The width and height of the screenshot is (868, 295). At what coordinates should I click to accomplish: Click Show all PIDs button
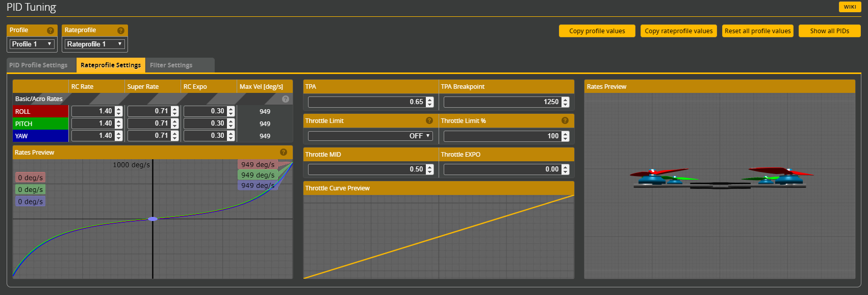point(829,31)
